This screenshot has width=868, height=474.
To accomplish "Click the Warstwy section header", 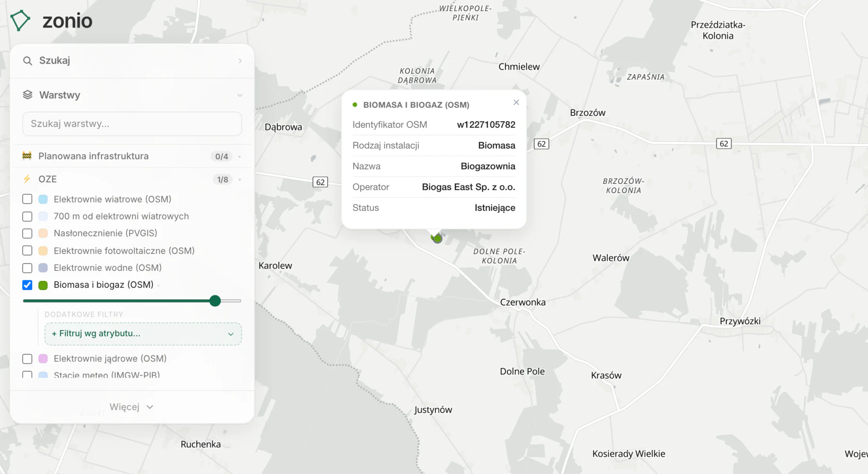I will [x=132, y=95].
